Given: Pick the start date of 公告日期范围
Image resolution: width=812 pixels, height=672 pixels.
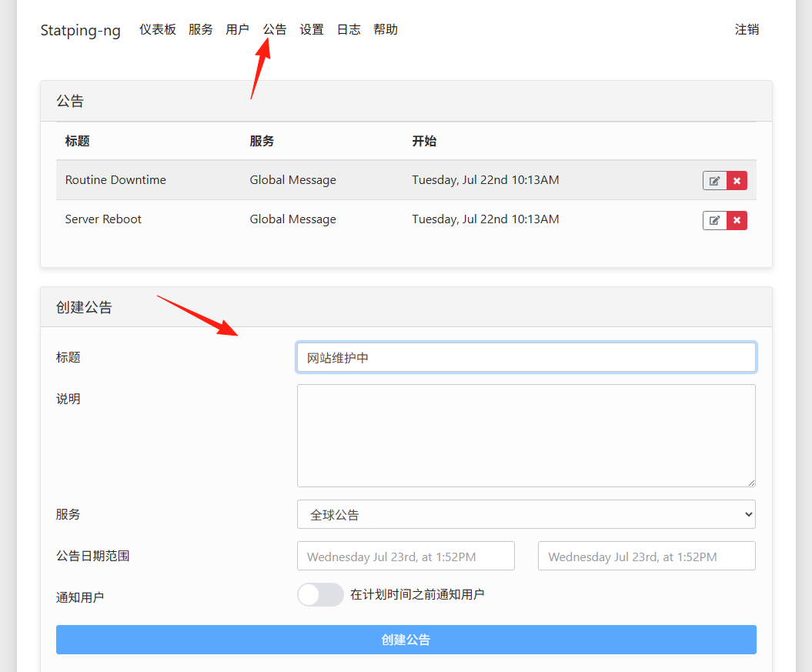Looking at the screenshot, I should point(406,556).
